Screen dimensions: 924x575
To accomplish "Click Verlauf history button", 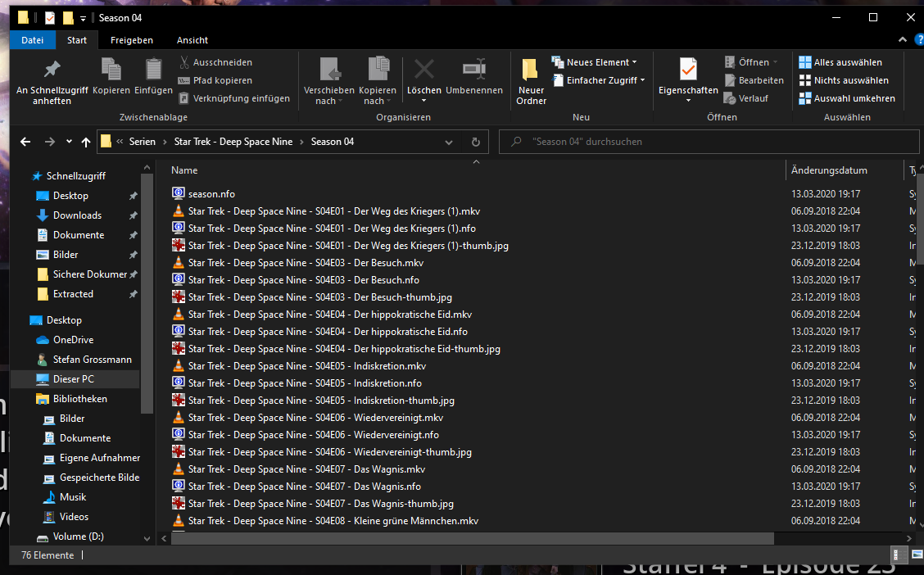I will pos(746,98).
